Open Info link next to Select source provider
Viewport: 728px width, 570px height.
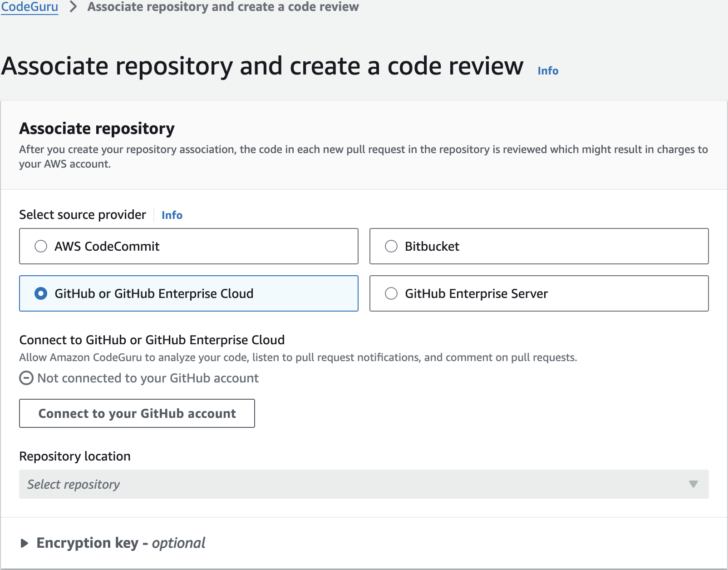point(172,215)
